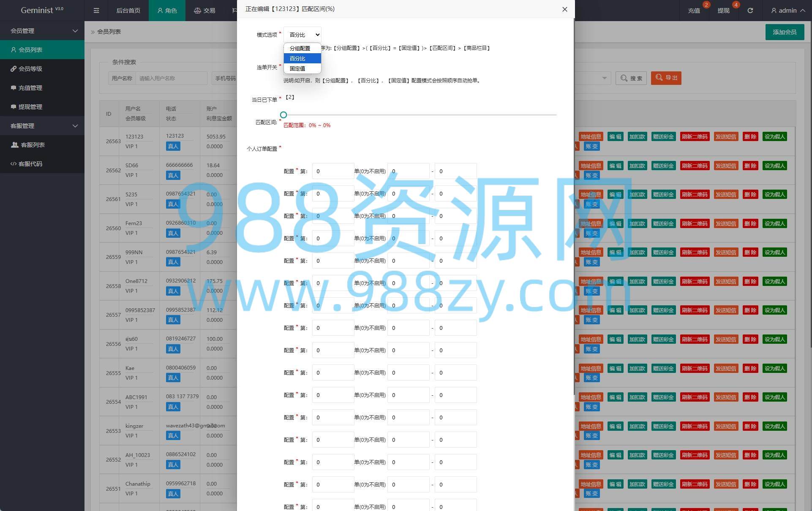812x511 pixels.
Task: Open the 模式选项 select box
Action: pyautogui.click(x=302, y=35)
